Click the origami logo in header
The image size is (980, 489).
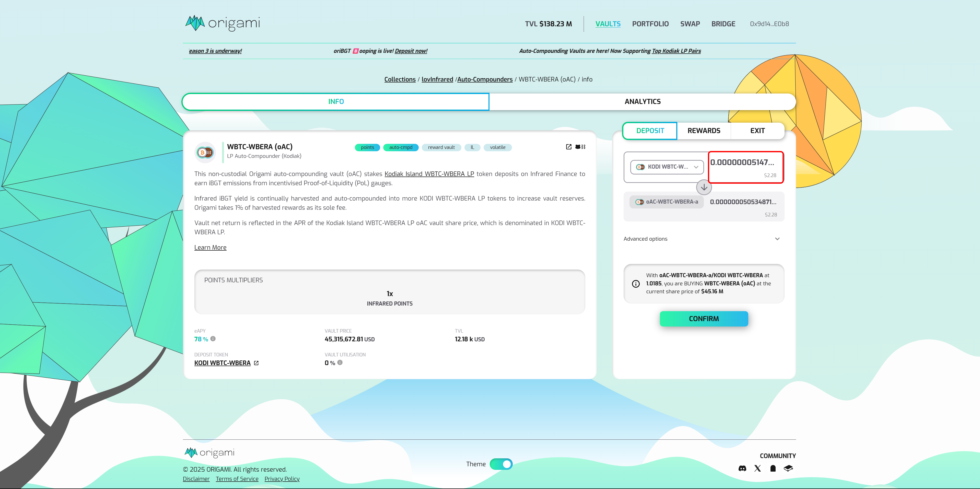223,24
